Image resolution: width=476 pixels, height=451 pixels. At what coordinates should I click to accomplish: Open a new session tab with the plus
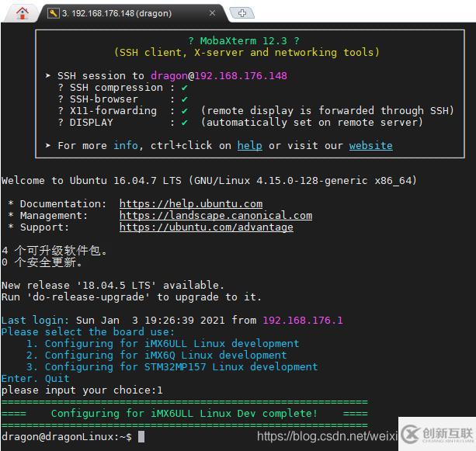[242, 13]
